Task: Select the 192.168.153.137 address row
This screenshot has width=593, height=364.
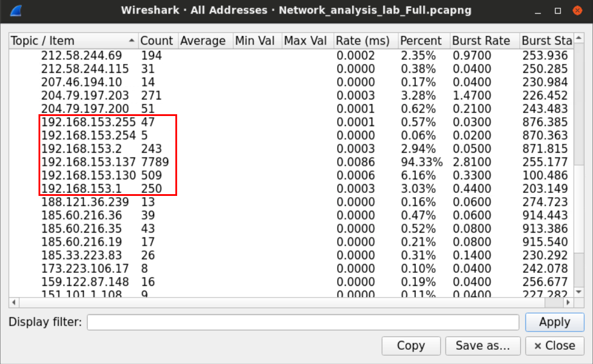Action: pos(89,162)
